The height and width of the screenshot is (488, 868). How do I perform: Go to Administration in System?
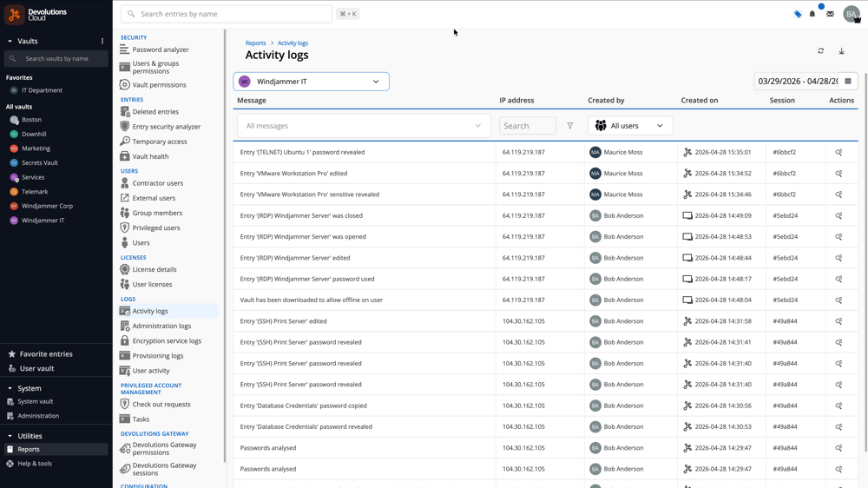(x=38, y=416)
